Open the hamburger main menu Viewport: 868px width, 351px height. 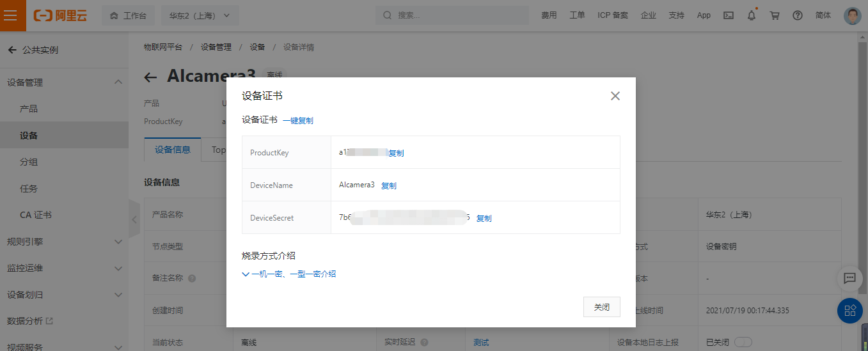pos(11,15)
